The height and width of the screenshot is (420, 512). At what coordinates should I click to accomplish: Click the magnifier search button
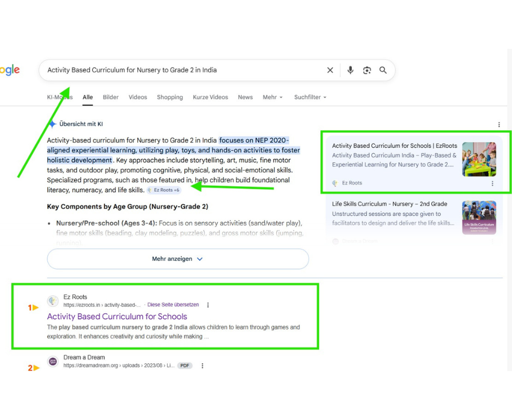coord(383,70)
